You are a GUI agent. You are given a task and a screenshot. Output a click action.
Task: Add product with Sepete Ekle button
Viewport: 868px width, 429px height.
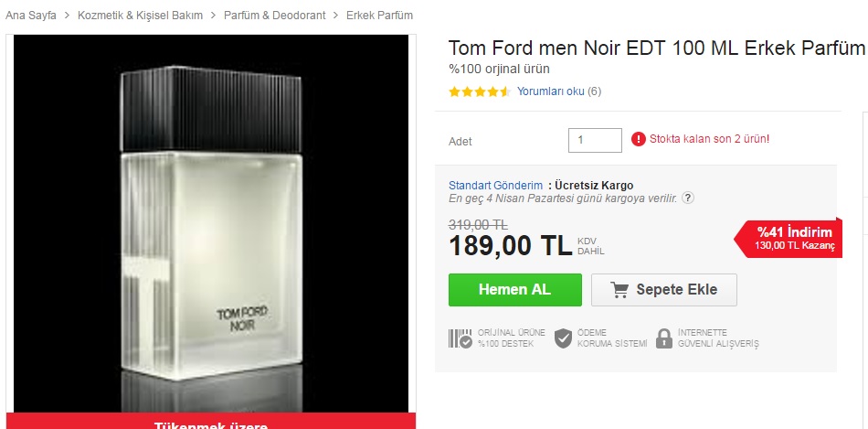[664, 290]
